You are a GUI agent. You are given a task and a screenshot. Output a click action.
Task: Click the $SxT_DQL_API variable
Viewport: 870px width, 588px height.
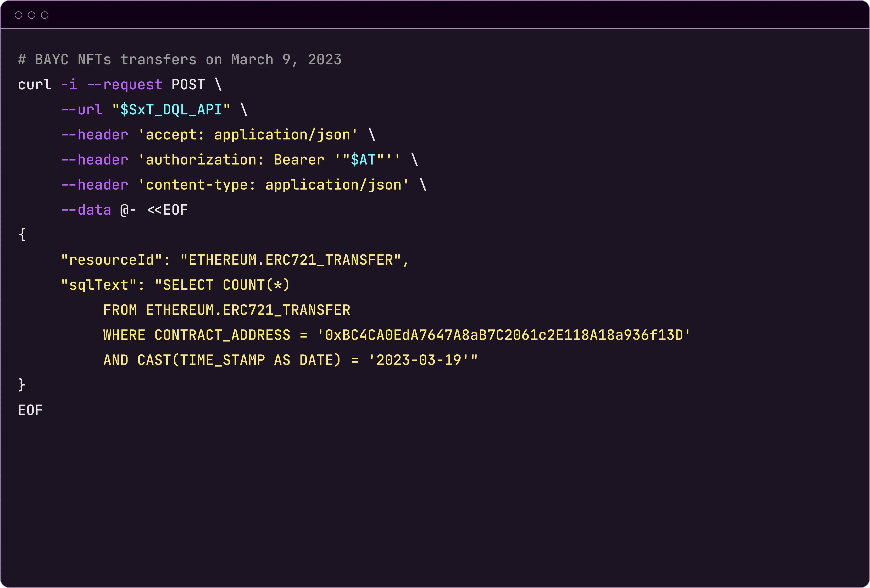(x=171, y=110)
